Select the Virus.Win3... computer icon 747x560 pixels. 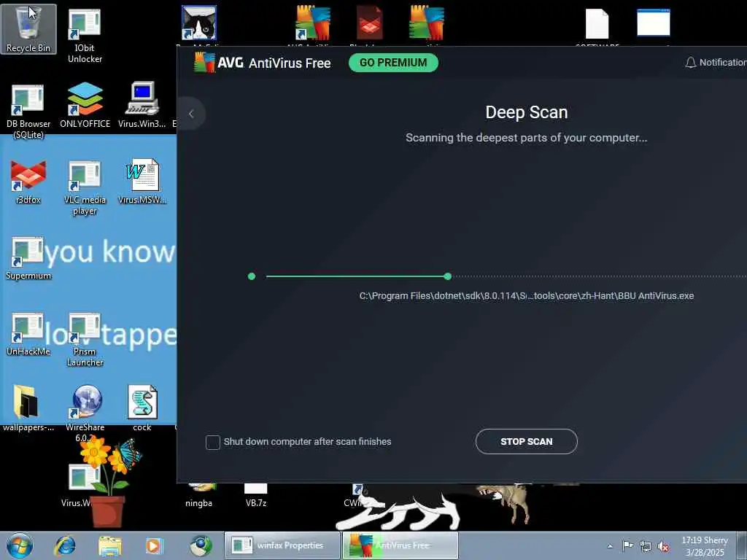coord(142,105)
